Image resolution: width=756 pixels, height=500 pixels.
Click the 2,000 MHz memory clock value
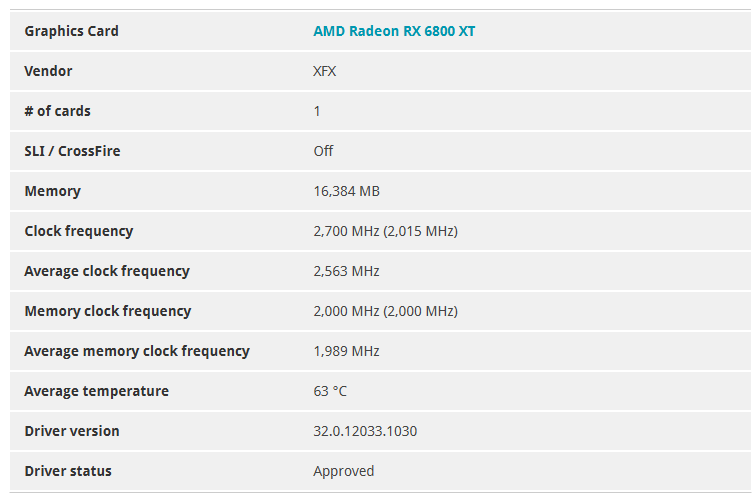point(385,311)
